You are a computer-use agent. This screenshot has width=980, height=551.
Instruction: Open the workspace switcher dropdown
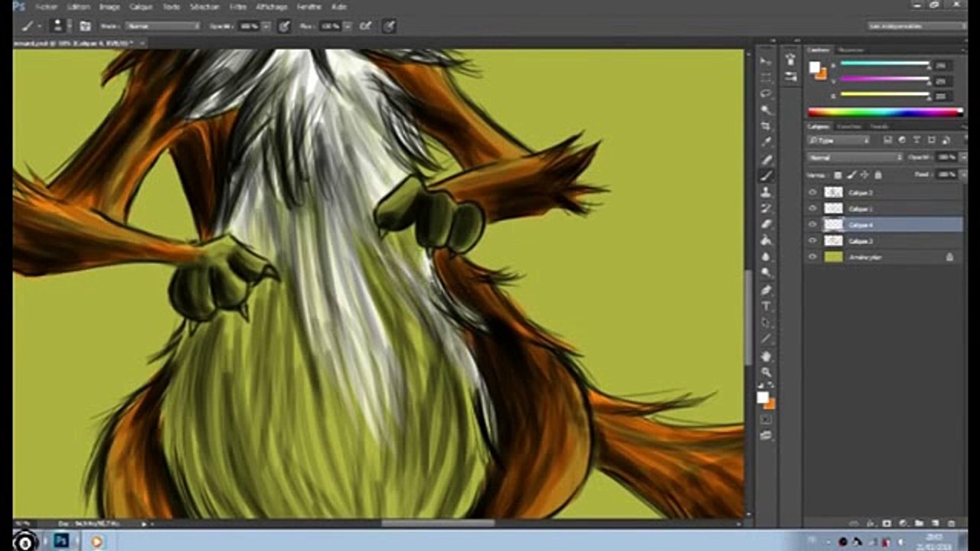(916, 26)
